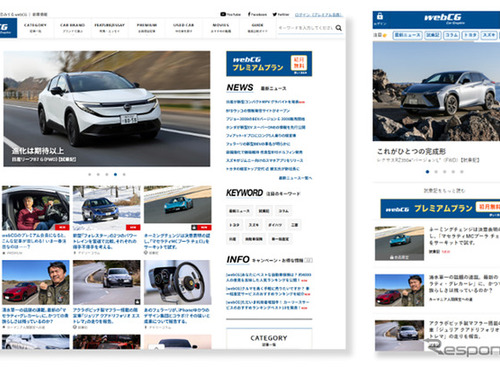Screen dimensions: 500x367
Task: Open the Ferrari steering wheel controller thumbnail
Action: pyautogui.click(x=178, y=282)
